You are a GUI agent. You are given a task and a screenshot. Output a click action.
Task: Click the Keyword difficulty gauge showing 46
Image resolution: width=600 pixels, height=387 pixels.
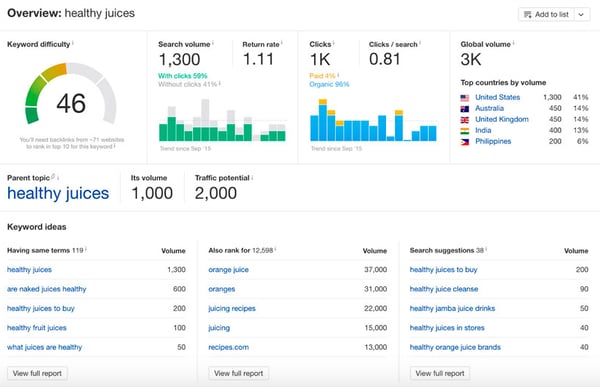(x=71, y=94)
